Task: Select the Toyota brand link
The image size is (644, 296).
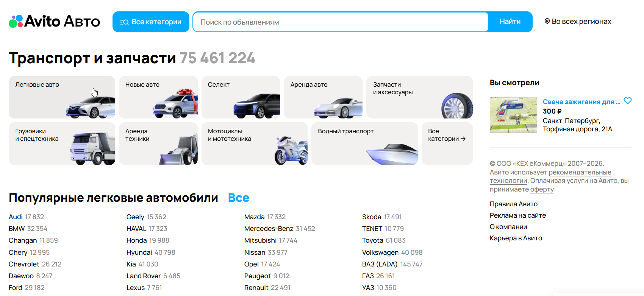Action: pyautogui.click(x=373, y=240)
